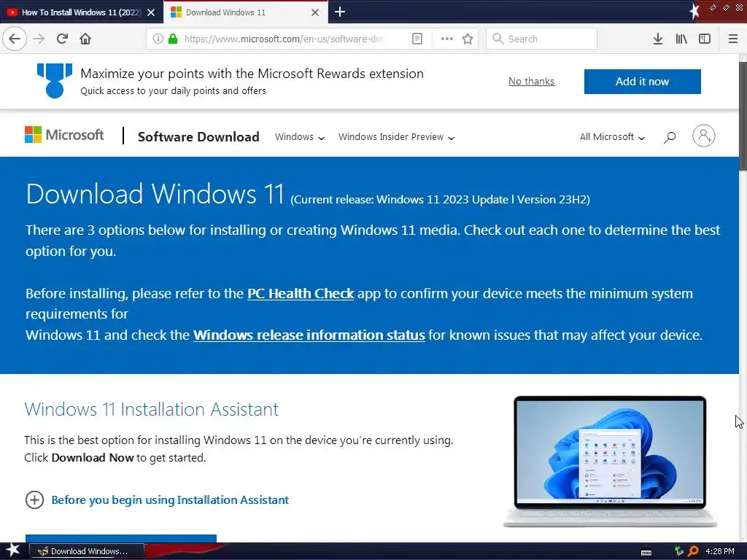Open the start menu star in the taskbar
The image size is (747, 560).
coord(13,550)
